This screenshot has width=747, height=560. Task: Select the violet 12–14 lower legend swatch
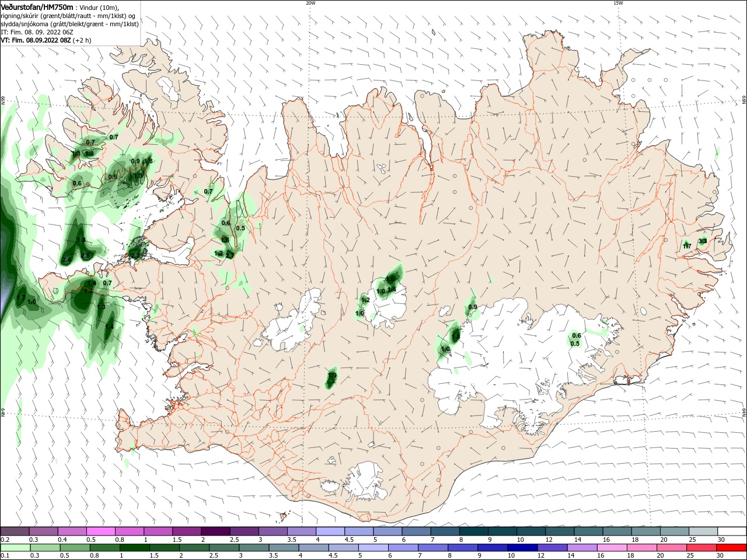(551, 548)
